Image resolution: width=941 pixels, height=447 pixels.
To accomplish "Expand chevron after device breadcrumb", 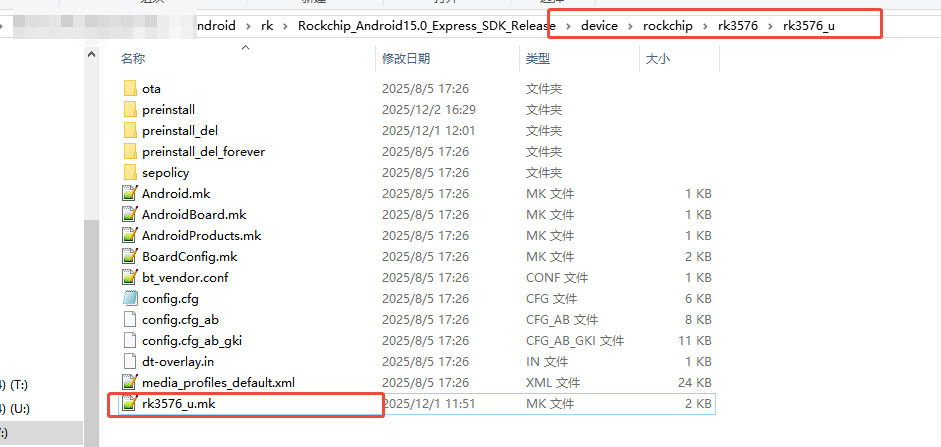I will pos(631,26).
